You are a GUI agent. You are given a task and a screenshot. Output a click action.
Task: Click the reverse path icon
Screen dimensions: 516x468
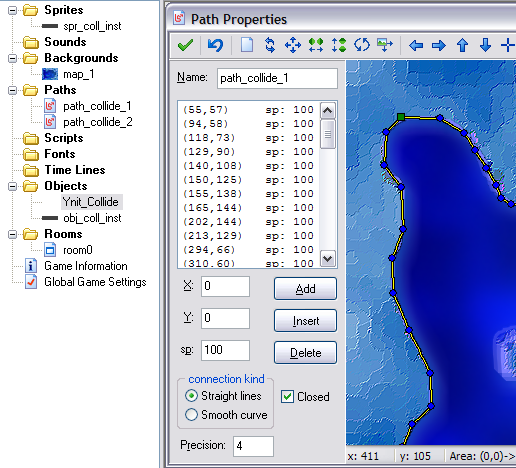click(x=270, y=45)
